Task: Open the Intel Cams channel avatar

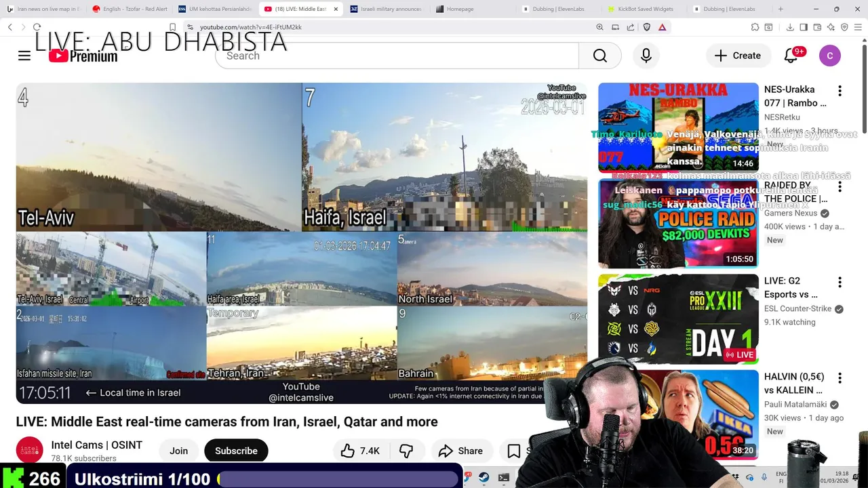Action: coord(30,451)
